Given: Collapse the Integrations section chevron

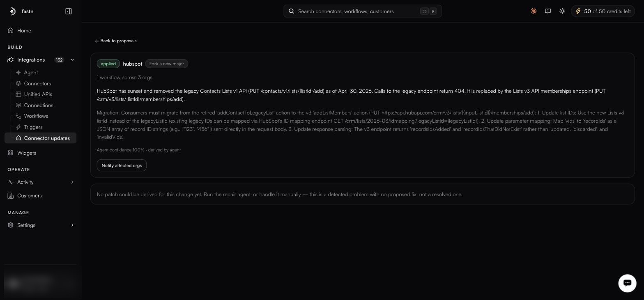Looking at the screenshot, I should (72, 60).
